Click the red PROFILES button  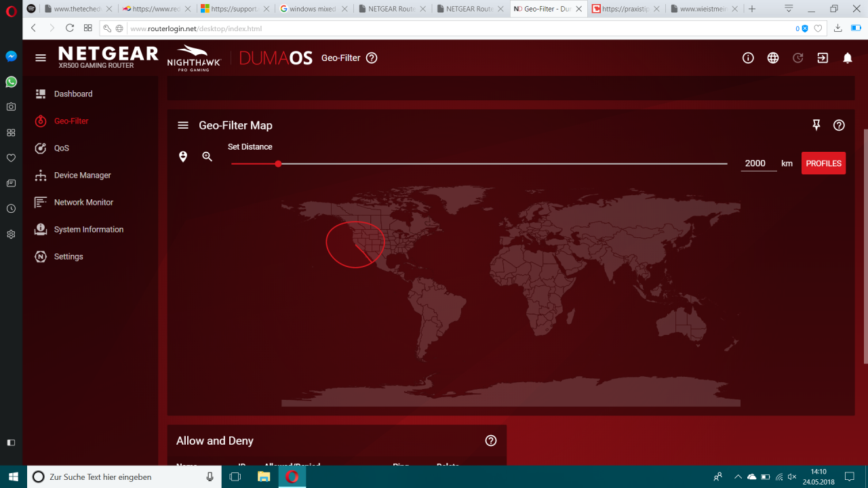[823, 163]
